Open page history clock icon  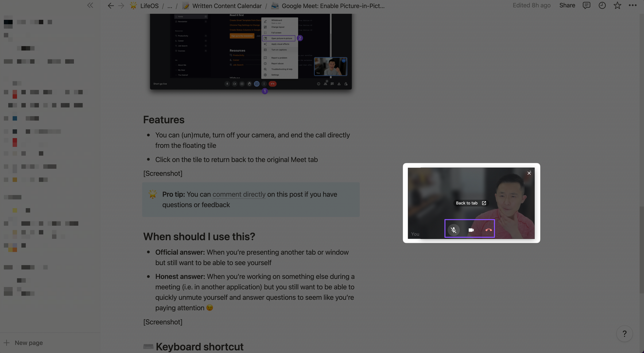(x=602, y=5)
